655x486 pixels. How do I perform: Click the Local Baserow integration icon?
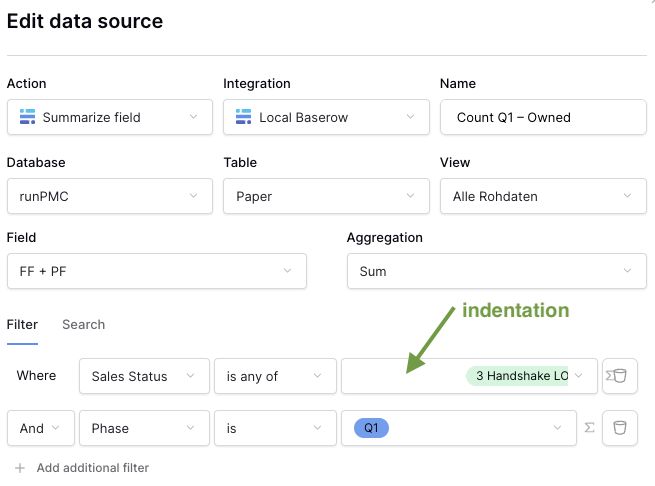pyautogui.click(x=244, y=117)
